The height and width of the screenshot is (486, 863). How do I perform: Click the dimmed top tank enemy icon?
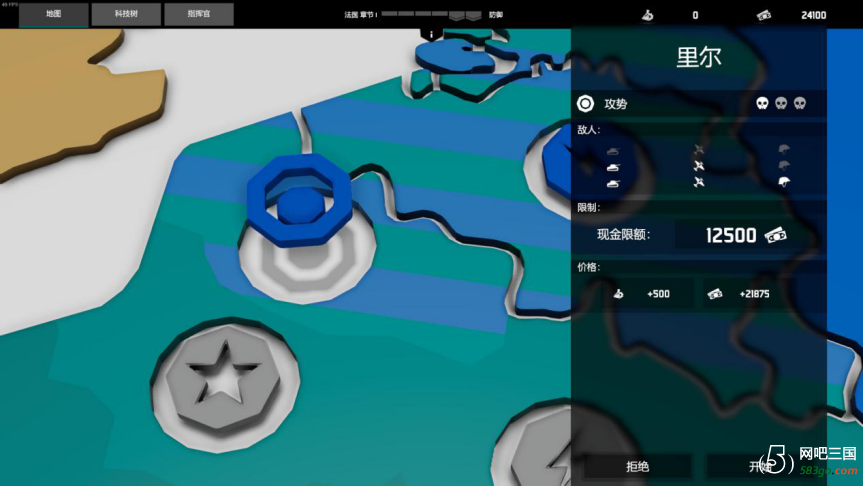coord(613,150)
